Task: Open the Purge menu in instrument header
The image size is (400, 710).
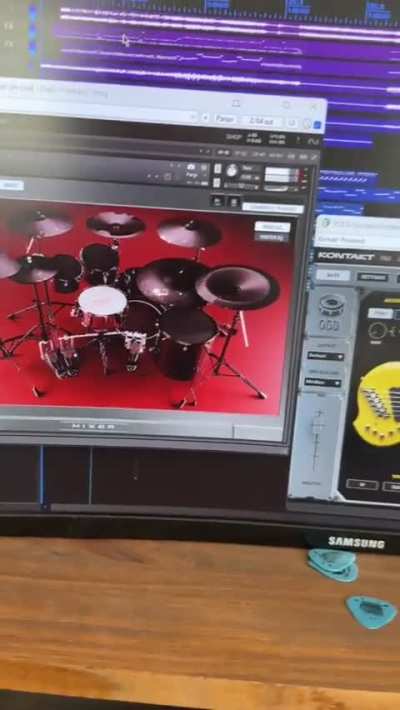Action: point(191,175)
